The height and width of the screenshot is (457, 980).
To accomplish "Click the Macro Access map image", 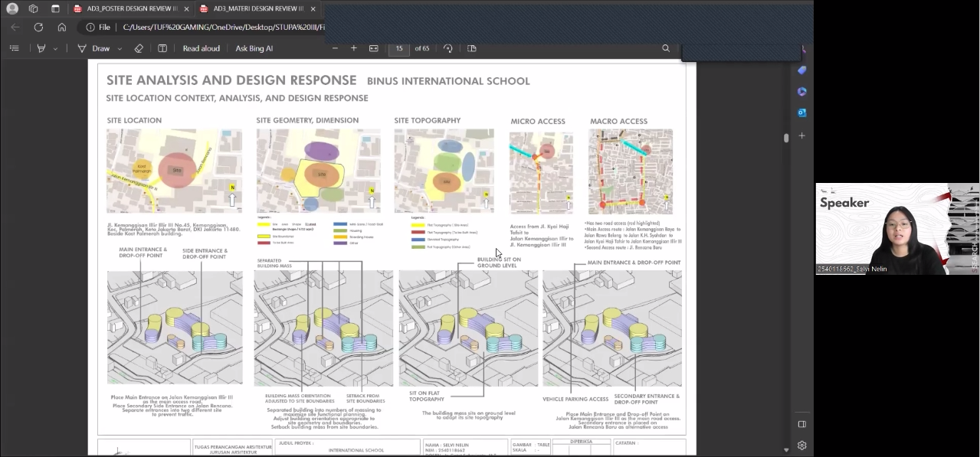I will 631,171.
